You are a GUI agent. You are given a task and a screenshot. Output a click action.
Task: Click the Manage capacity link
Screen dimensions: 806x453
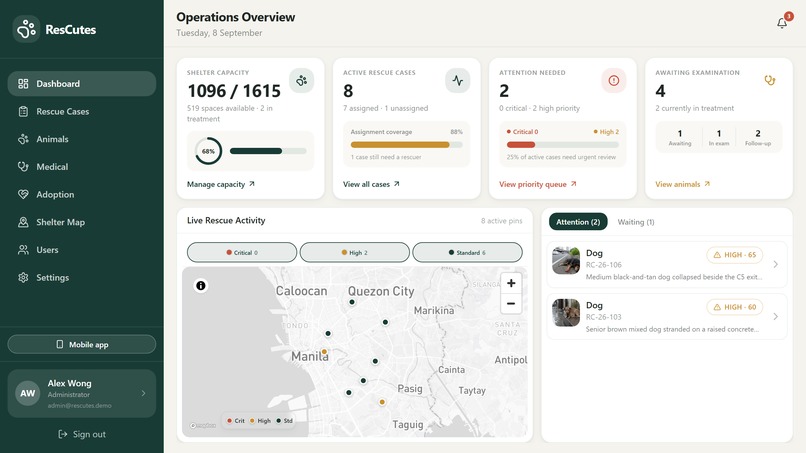[x=221, y=184]
